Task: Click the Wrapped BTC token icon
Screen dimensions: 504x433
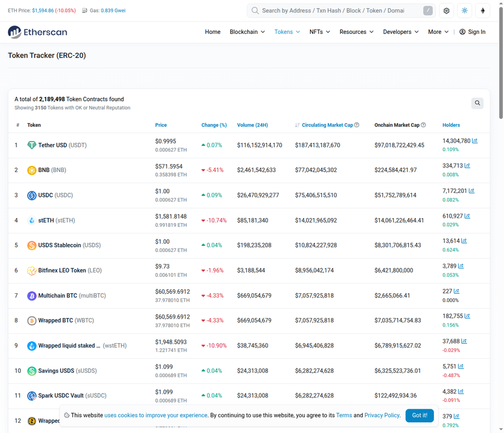Action: click(32, 321)
